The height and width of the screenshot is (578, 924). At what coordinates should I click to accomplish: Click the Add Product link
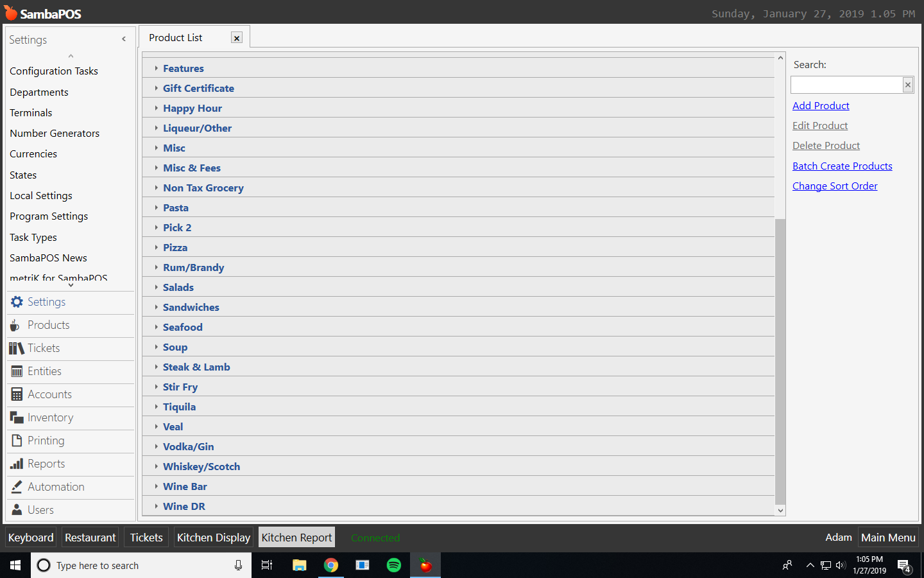tap(821, 106)
